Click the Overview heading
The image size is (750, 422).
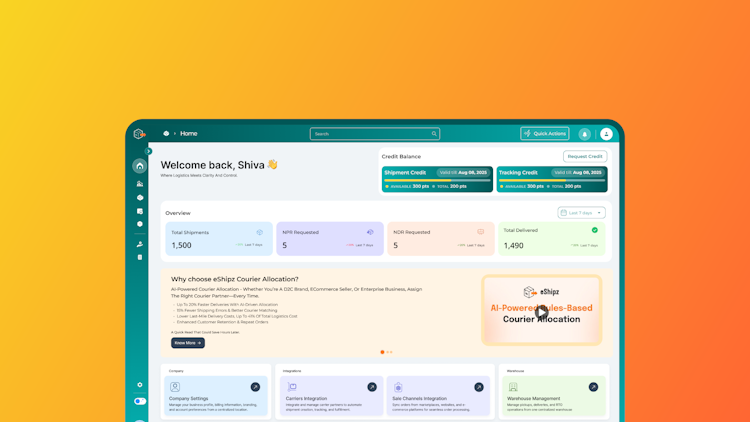(x=178, y=213)
